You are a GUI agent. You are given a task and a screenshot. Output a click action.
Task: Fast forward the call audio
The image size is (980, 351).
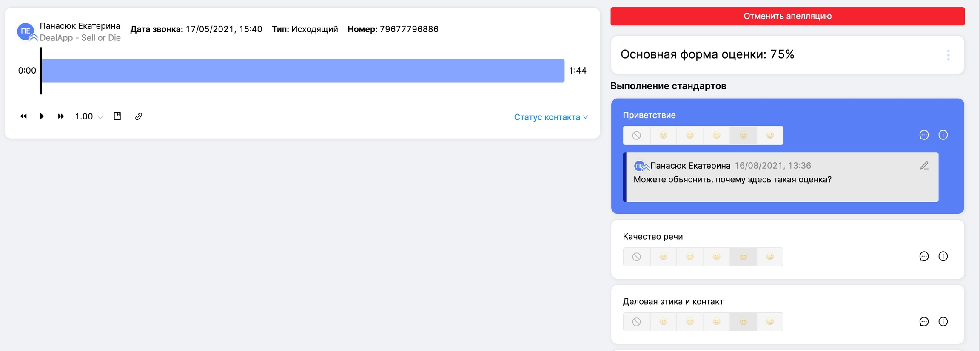[61, 116]
